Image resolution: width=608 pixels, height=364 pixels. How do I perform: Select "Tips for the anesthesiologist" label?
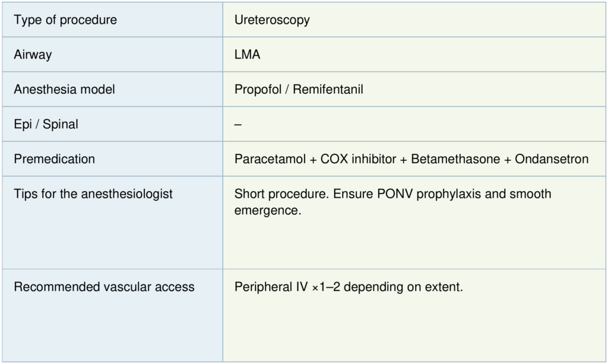[x=93, y=194]
